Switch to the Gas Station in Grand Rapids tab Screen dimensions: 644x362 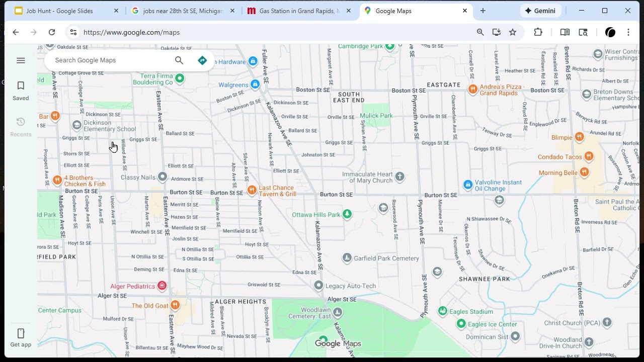pyautogui.click(x=299, y=11)
